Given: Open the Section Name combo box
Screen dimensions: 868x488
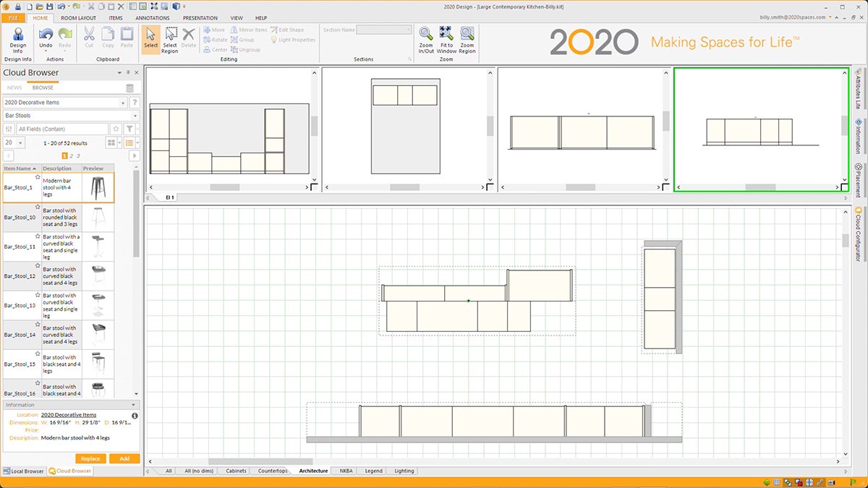Looking at the screenshot, I should 384,30.
